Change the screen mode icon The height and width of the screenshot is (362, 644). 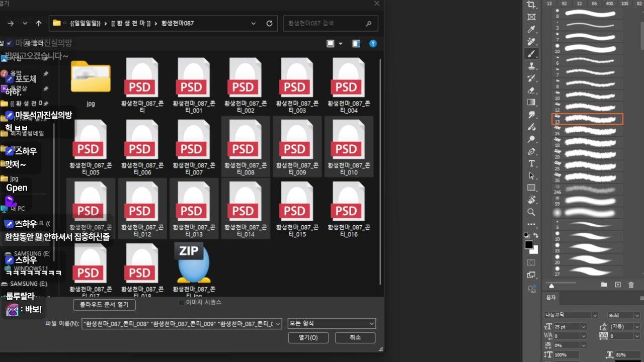click(x=531, y=275)
